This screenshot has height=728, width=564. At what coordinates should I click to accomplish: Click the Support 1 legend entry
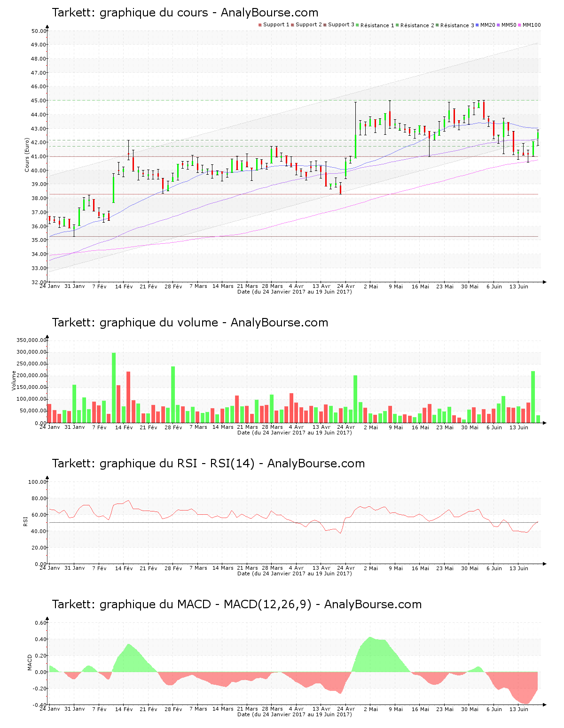(274, 25)
